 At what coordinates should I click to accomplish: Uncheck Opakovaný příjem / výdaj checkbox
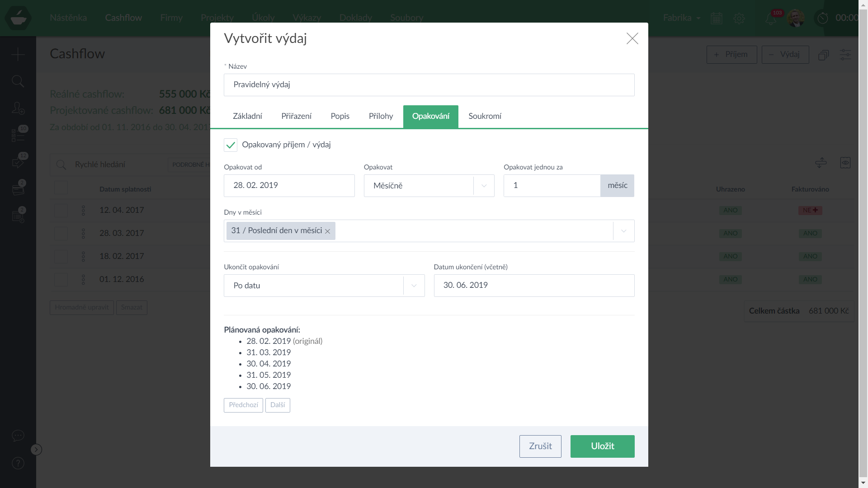(x=231, y=145)
